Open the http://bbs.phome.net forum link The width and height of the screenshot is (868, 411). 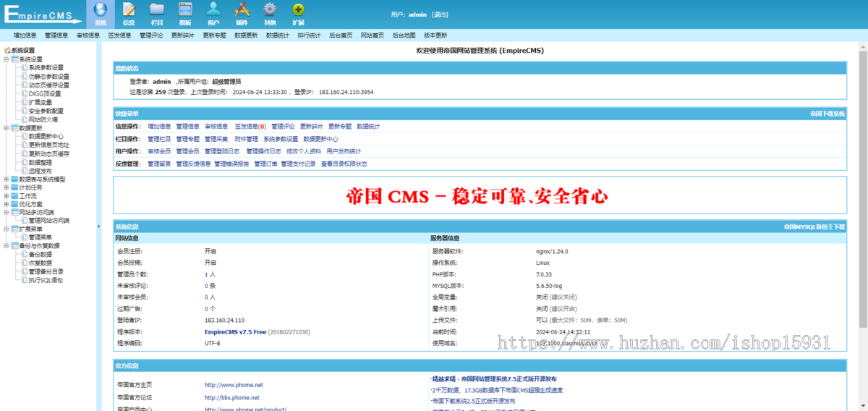point(231,397)
